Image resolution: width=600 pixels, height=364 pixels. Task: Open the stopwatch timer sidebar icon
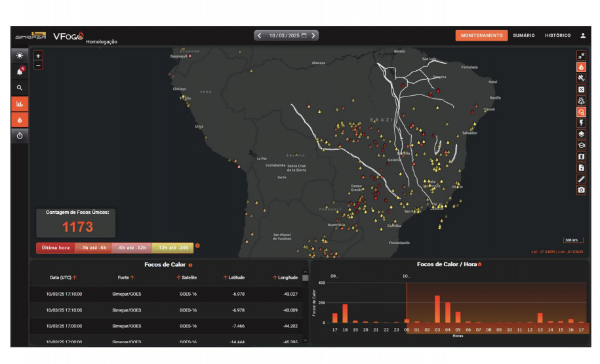[20, 135]
